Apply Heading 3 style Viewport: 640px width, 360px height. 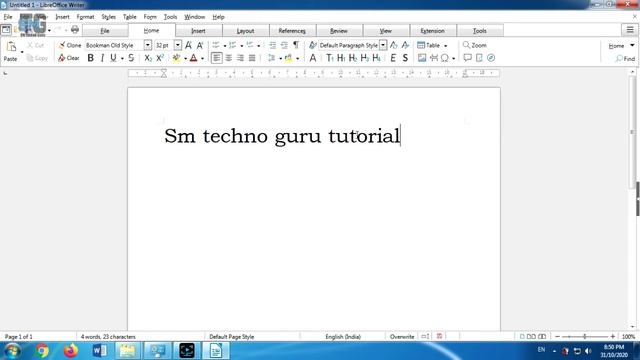[364, 58]
